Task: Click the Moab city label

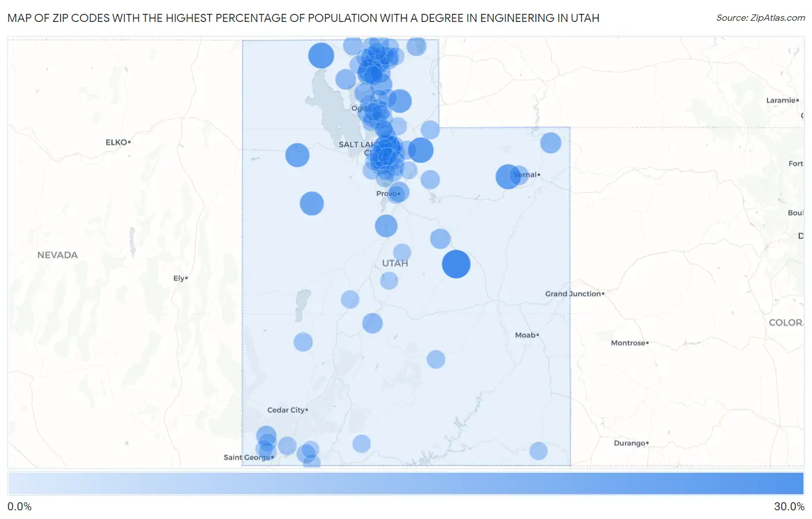Action: coord(527,335)
